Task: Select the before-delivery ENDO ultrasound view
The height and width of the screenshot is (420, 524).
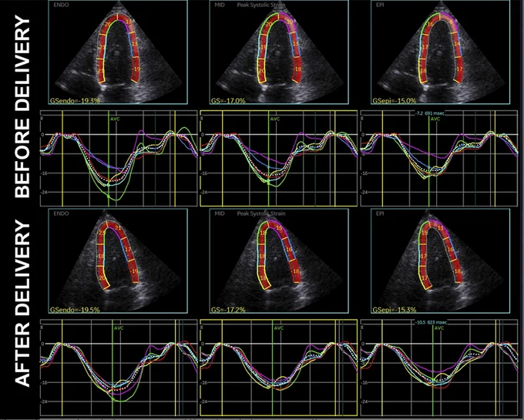Action: 118,52
